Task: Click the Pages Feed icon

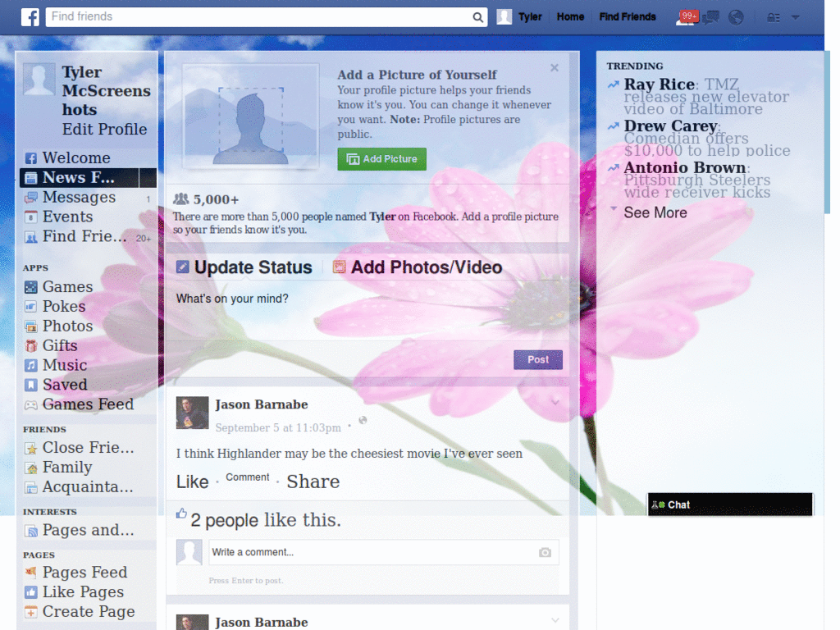Action: [x=31, y=573]
